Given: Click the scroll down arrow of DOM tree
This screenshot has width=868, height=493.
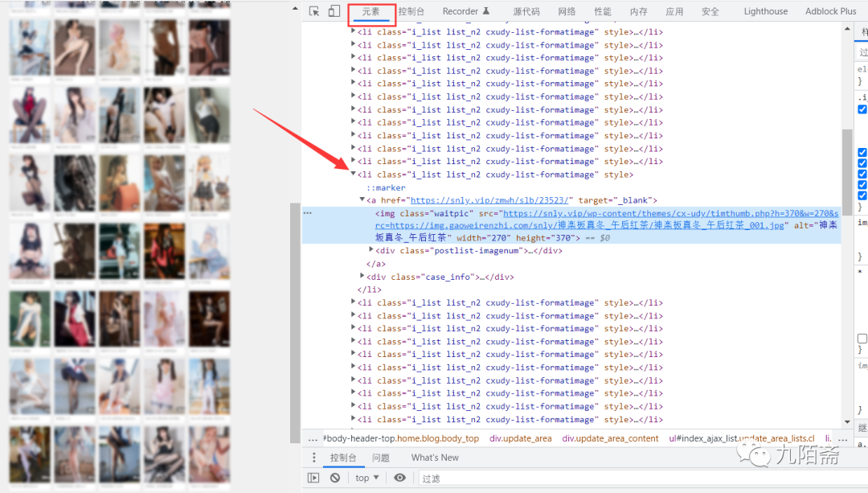Looking at the screenshot, I should (848, 422).
